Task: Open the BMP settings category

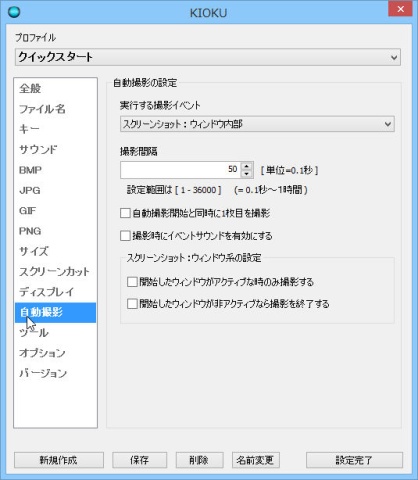Action: [55, 170]
